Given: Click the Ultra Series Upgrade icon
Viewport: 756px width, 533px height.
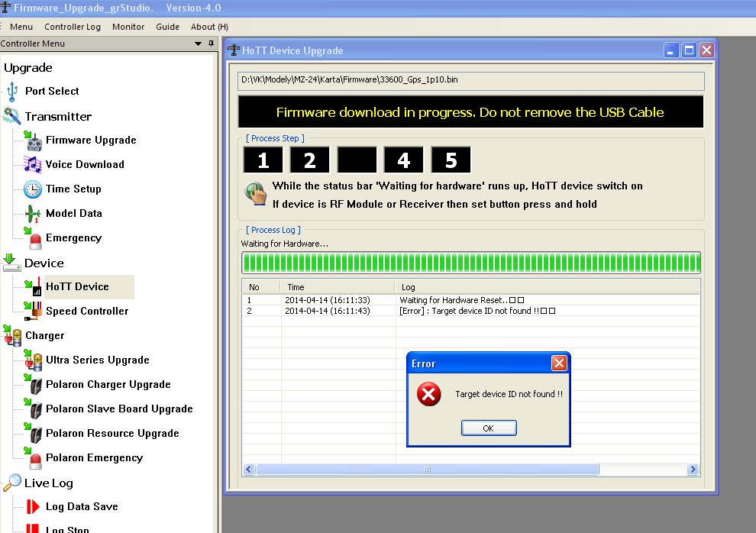Looking at the screenshot, I should pyautogui.click(x=33, y=360).
